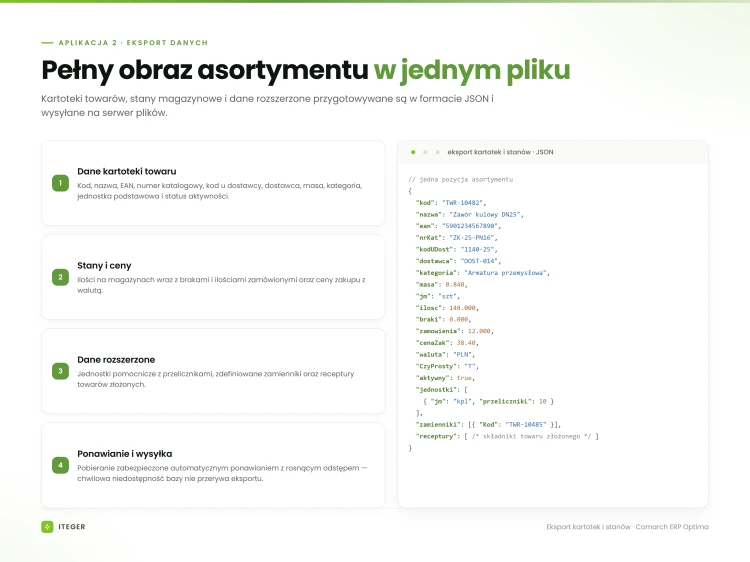Click the description starting 'Kod, nazwa, EAN, numer katalogowy'
This screenshot has width=750, height=562.
coord(220,191)
